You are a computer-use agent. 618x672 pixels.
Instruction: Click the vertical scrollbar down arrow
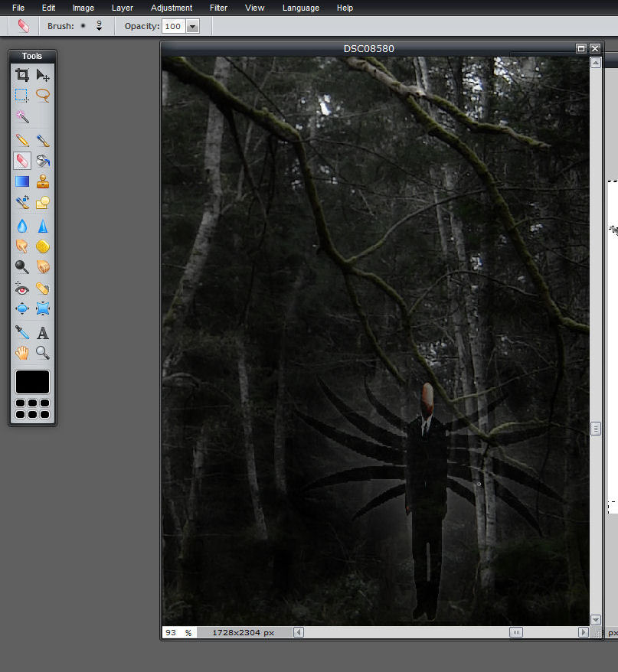595,620
